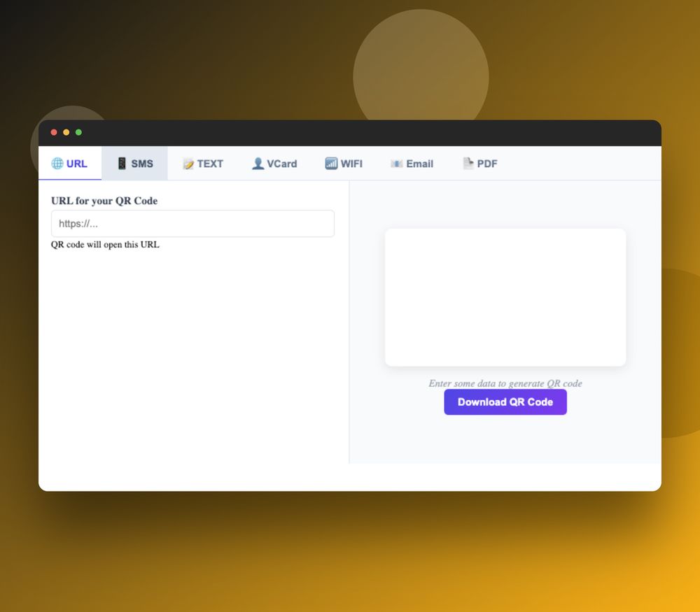The height and width of the screenshot is (612, 700).
Task: Switch to the URL tab label
Action: tap(77, 164)
